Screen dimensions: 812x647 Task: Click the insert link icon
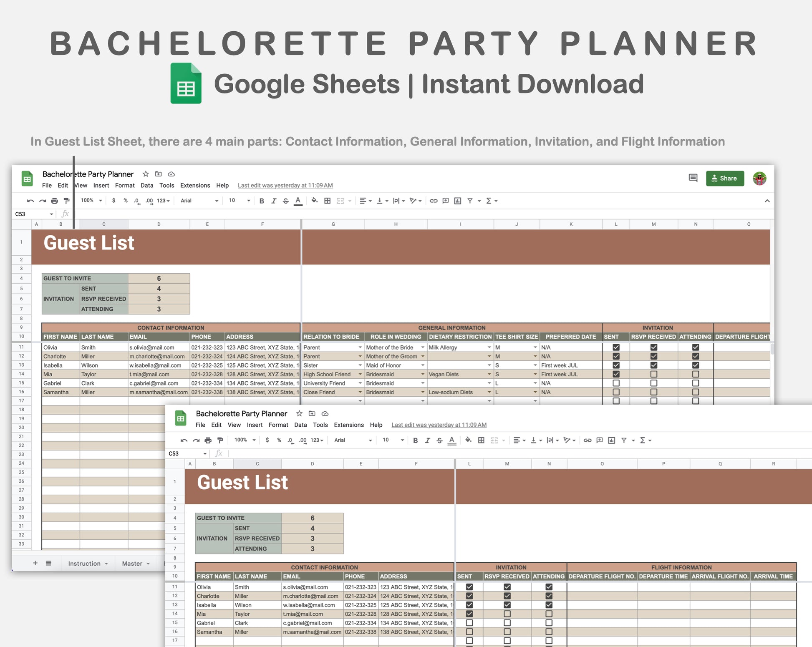[x=434, y=201]
